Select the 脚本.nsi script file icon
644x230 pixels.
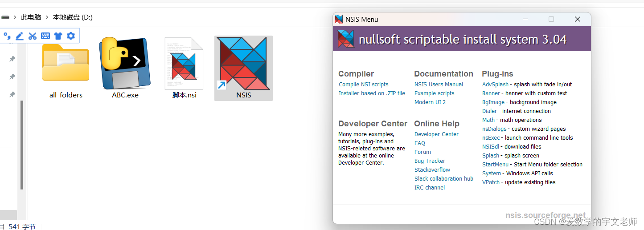[185, 64]
